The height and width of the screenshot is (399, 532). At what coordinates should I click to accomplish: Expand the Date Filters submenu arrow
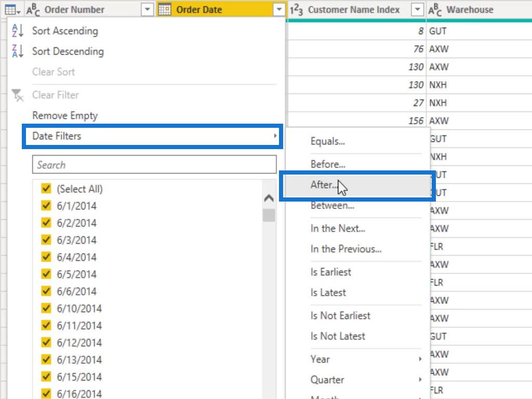tap(275, 136)
